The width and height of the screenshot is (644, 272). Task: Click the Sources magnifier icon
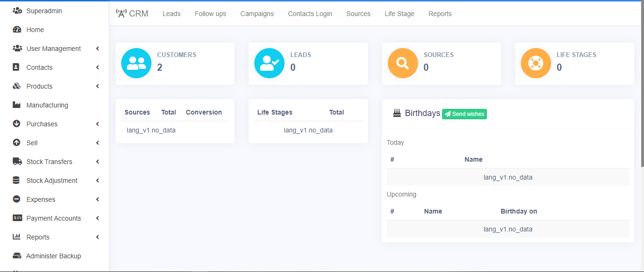403,63
